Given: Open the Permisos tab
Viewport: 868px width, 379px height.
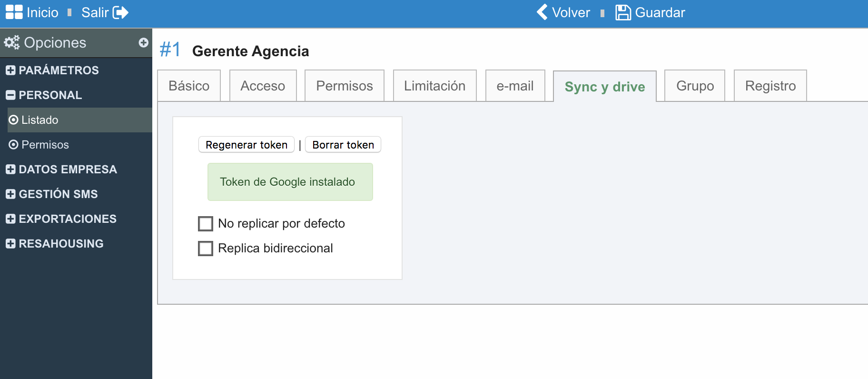Looking at the screenshot, I should click(345, 86).
